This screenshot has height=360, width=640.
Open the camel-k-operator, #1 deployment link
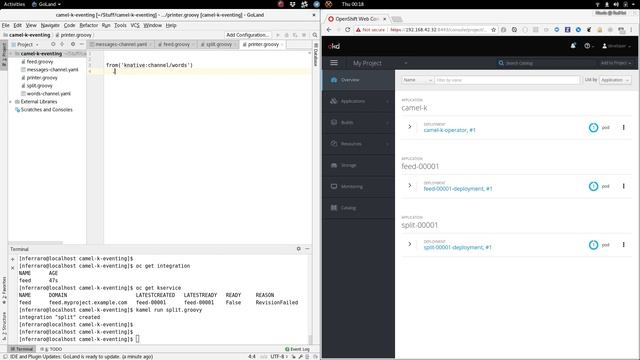click(x=449, y=130)
